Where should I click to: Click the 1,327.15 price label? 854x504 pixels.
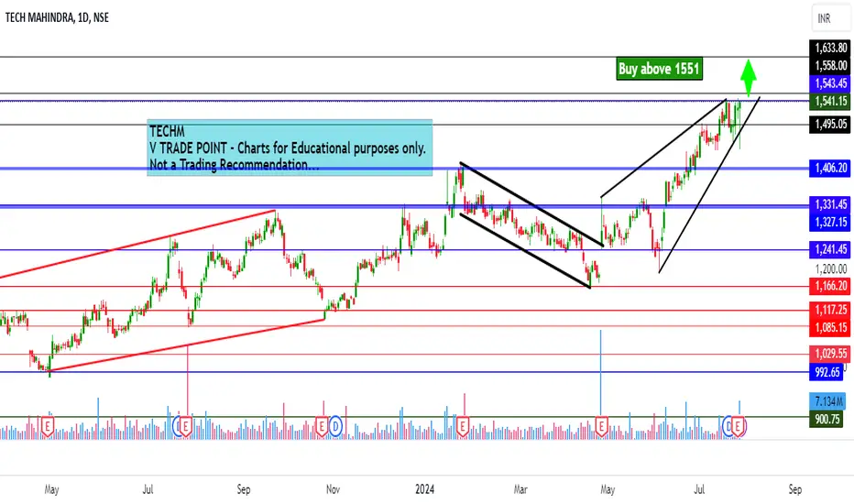pos(830,223)
